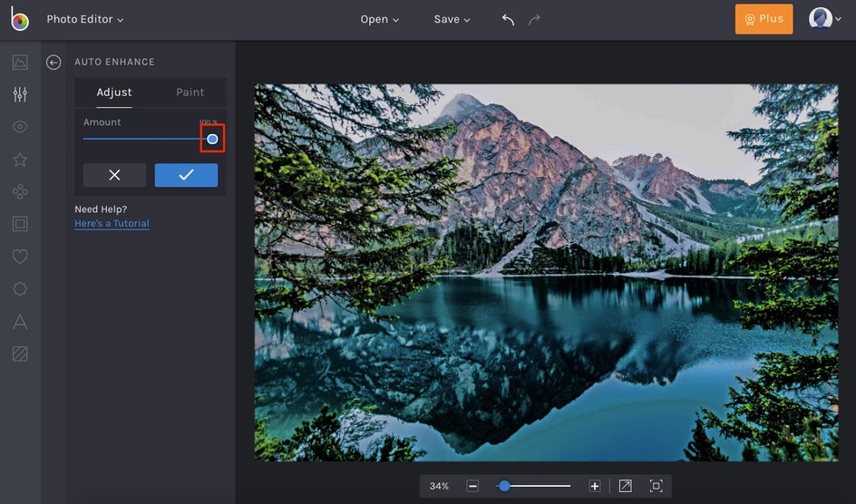This screenshot has height=504, width=856.
Task: Open the Open dropdown menu
Action: coord(379,19)
